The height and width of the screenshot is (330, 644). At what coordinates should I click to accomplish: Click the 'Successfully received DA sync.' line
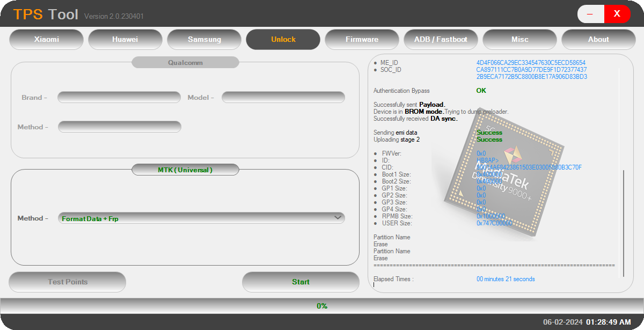(415, 119)
